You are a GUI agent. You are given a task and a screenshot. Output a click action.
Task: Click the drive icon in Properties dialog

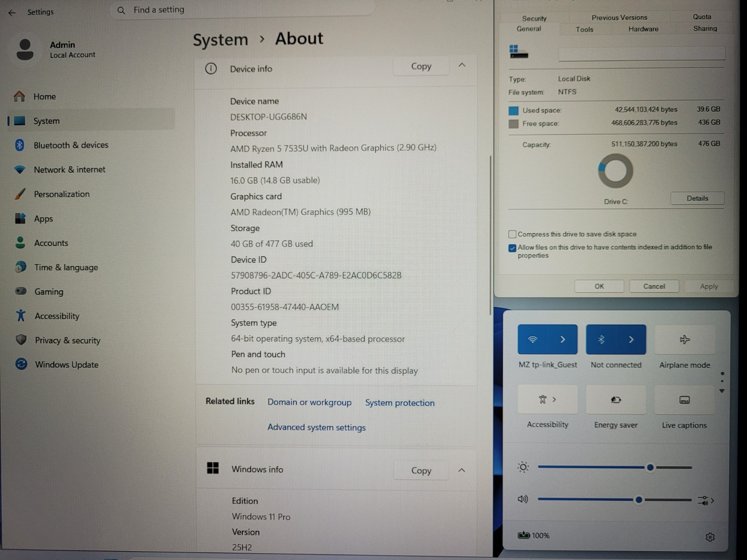(x=519, y=52)
